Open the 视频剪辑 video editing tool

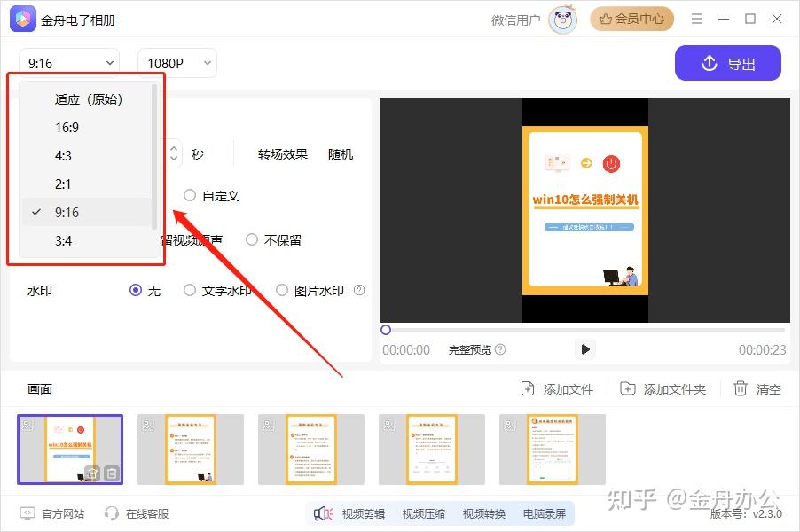point(365,514)
